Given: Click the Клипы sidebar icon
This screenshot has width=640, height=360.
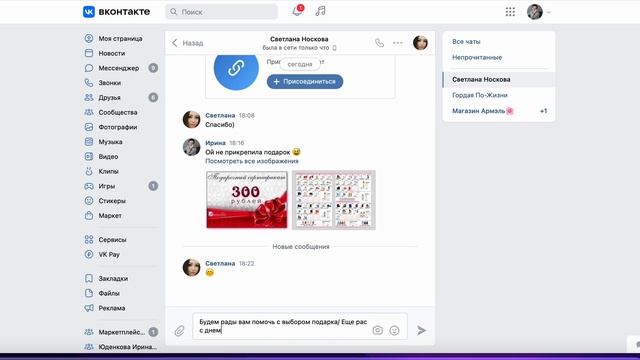Looking at the screenshot, I should click(x=89, y=171).
